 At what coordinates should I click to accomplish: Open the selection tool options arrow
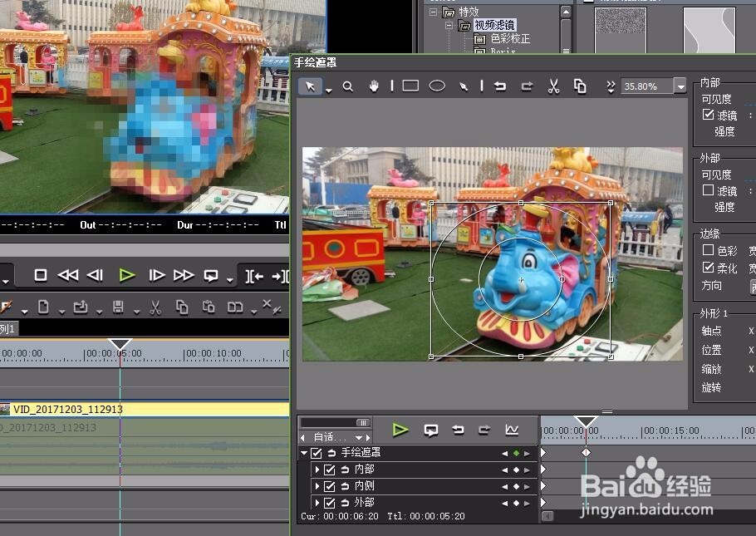coord(329,91)
